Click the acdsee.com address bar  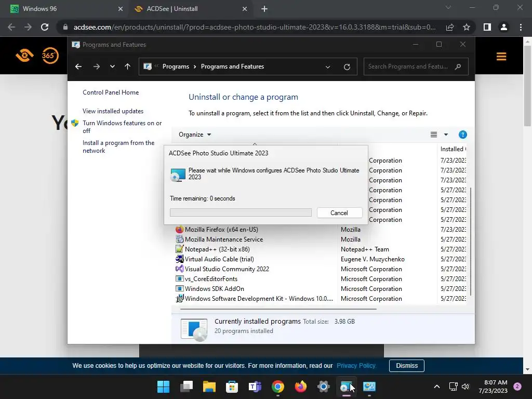pos(255,27)
